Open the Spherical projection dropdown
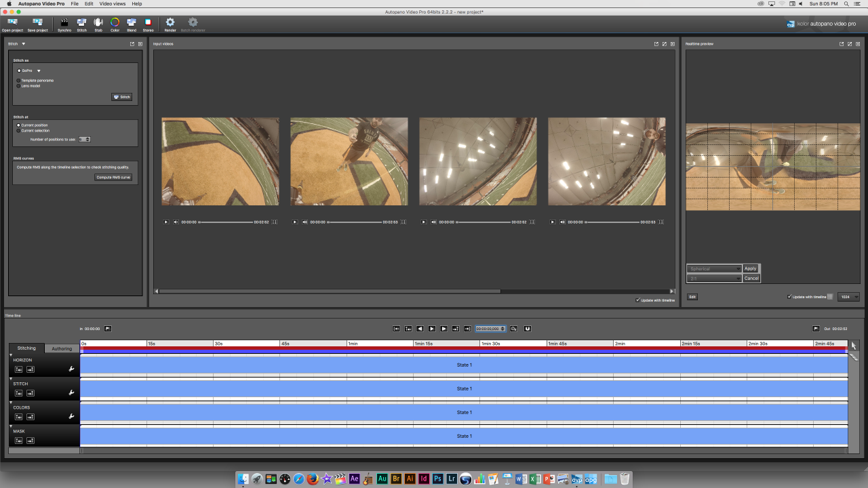 point(715,268)
